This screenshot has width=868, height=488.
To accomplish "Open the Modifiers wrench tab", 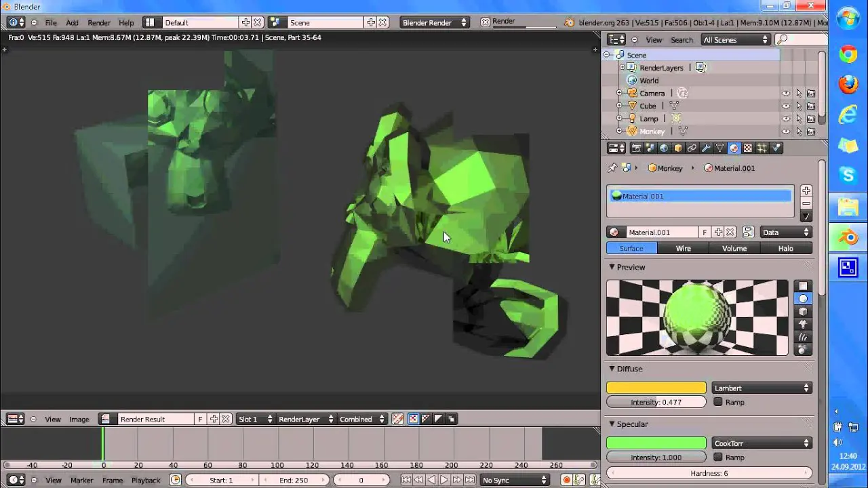I will [x=706, y=148].
